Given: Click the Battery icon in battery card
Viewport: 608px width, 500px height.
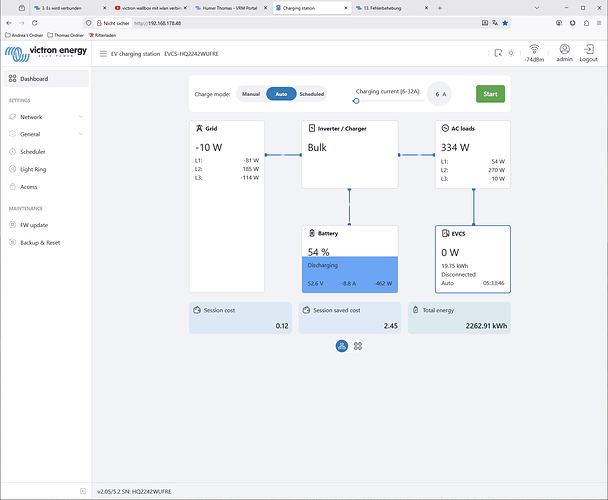Looking at the screenshot, I should point(312,233).
